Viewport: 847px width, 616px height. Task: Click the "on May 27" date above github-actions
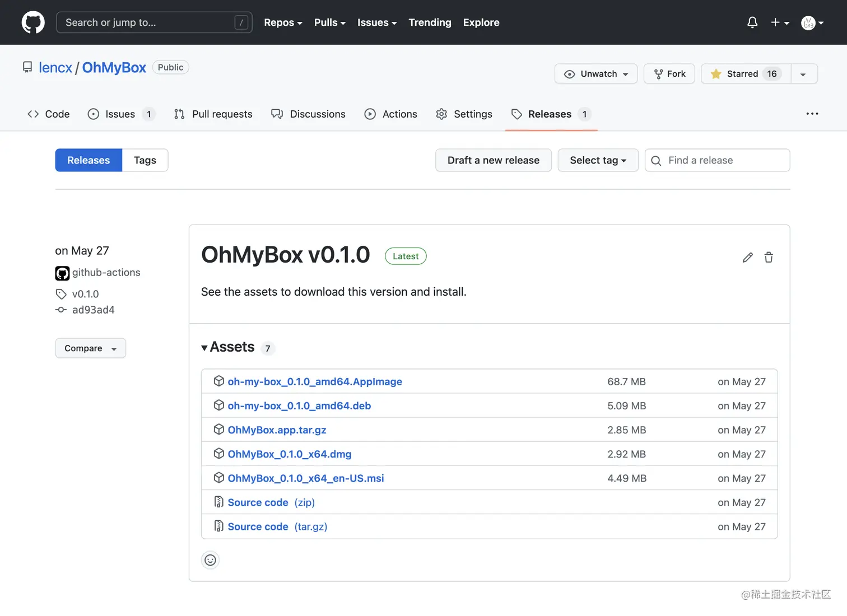coord(82,251)
